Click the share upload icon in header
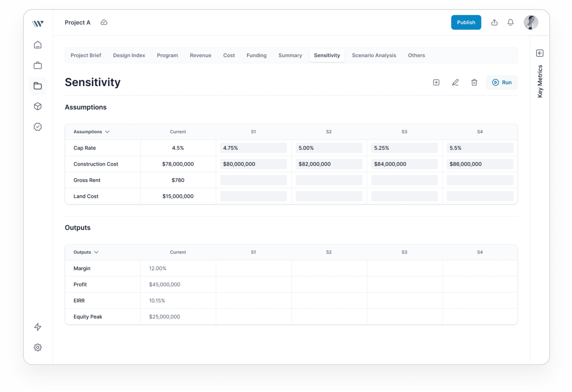Screen dimensions: 572x392 pyautogui.click(x=494, y=22)
